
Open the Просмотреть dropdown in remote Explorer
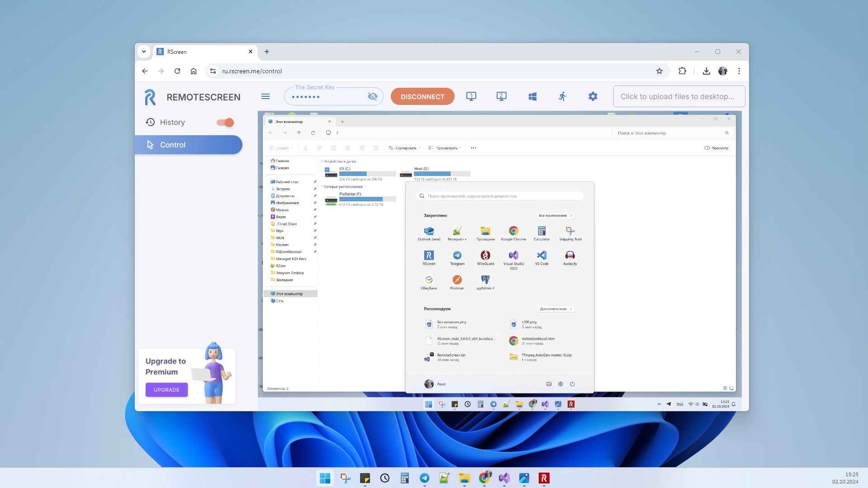(445, 148)
